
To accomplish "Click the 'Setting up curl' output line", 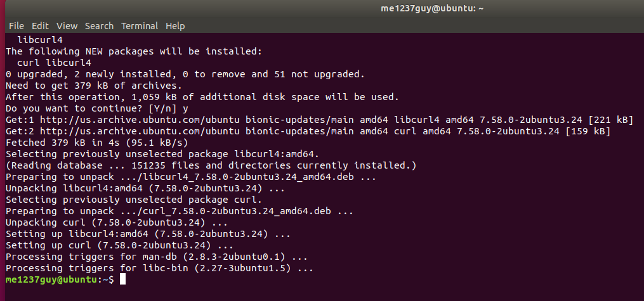I will click(119, 246).
